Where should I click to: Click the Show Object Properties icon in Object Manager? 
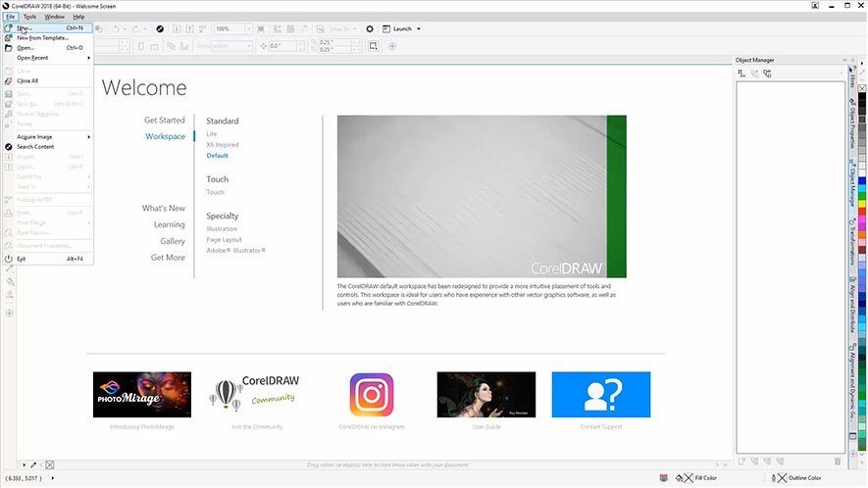(x=742, y=73)
